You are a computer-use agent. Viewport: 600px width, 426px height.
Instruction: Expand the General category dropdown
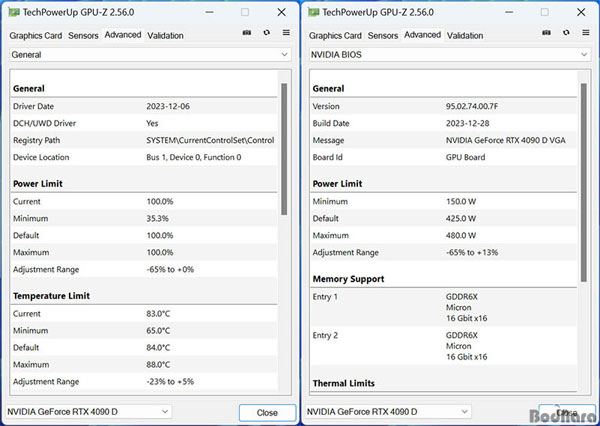click(150, 55)
